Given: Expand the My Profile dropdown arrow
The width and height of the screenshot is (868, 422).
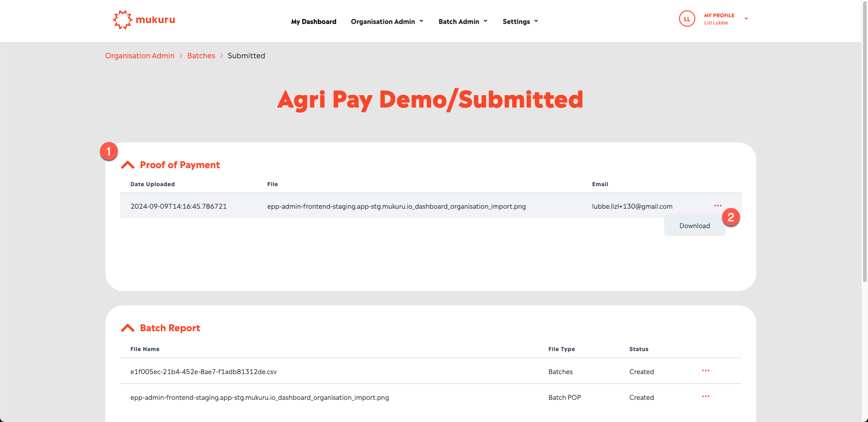Looking at the screenshot, I should [746, 19].
